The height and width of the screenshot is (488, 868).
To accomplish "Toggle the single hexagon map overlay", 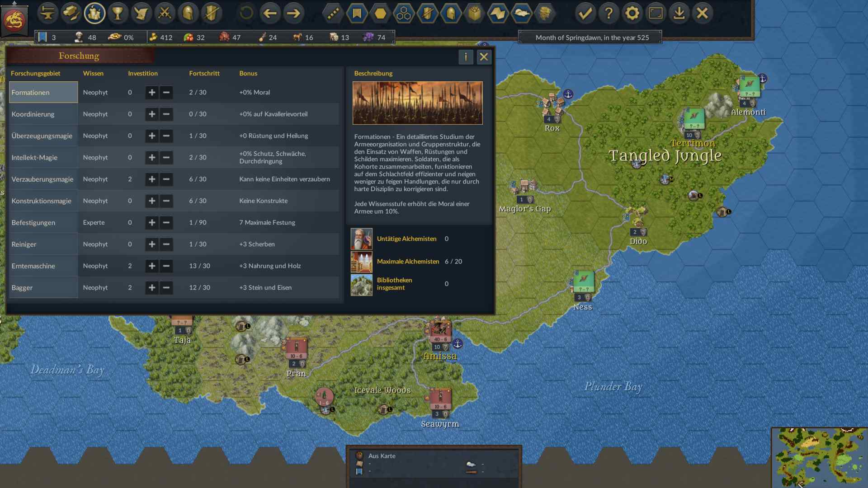I will click(x=380, y=13).
